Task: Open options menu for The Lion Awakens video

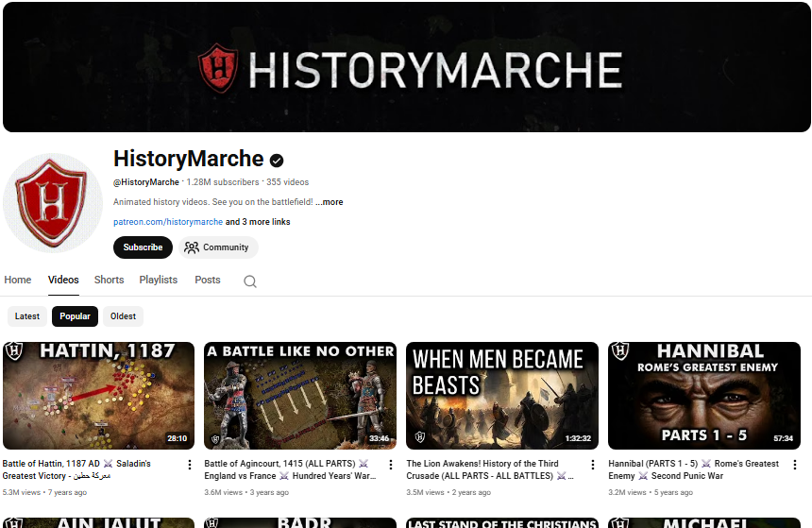Action: [x=593, y=465]
